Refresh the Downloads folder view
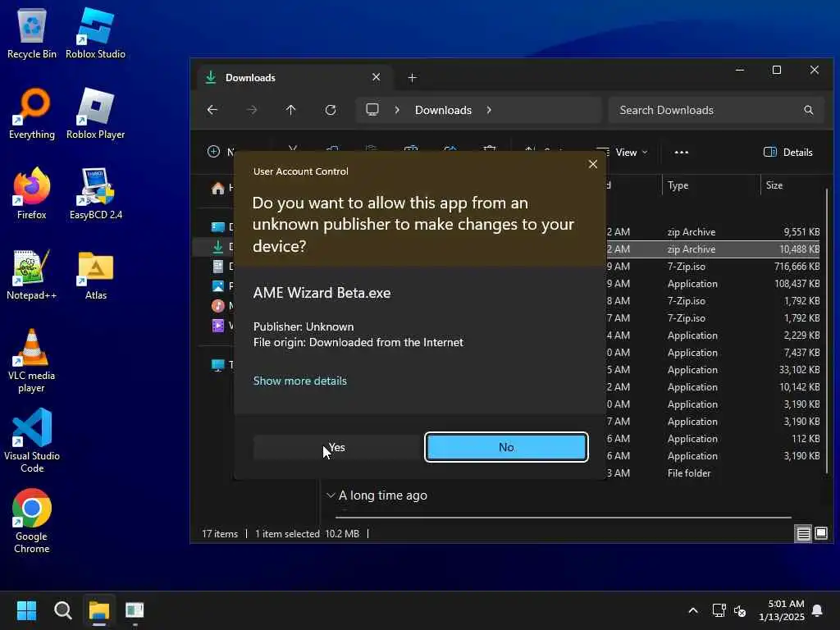The height and width of the screenshot is (630, 840). pos(331,110)
